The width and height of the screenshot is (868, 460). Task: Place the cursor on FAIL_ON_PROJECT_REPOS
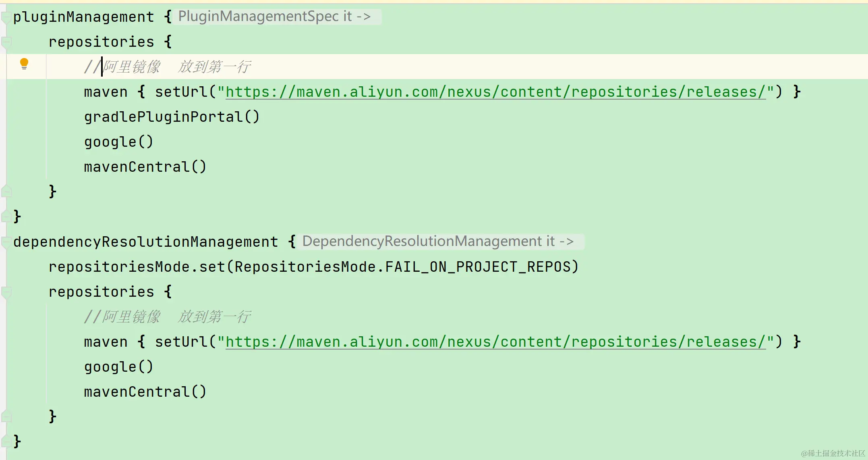478,267
